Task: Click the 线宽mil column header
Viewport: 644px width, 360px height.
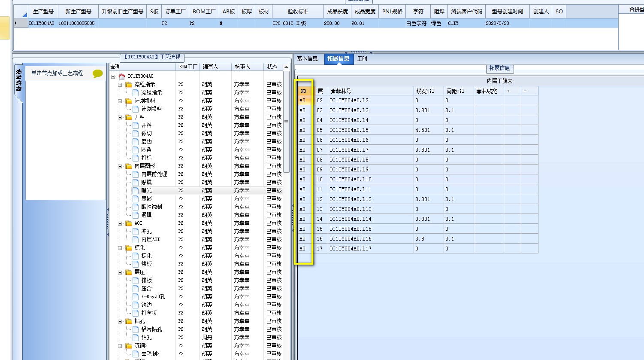Action: [429, 91]
